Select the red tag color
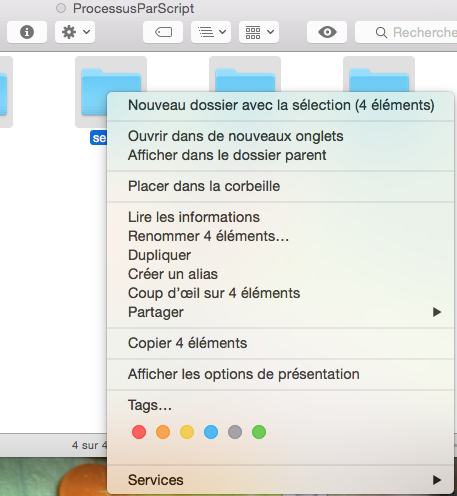Viewport: 457px width, 496px height. [139, 432]
